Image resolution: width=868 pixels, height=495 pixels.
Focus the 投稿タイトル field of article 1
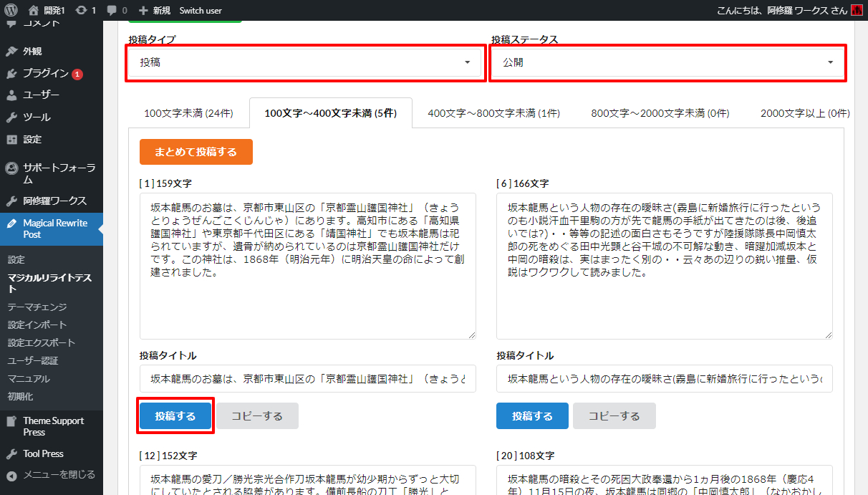click(307, 378)
